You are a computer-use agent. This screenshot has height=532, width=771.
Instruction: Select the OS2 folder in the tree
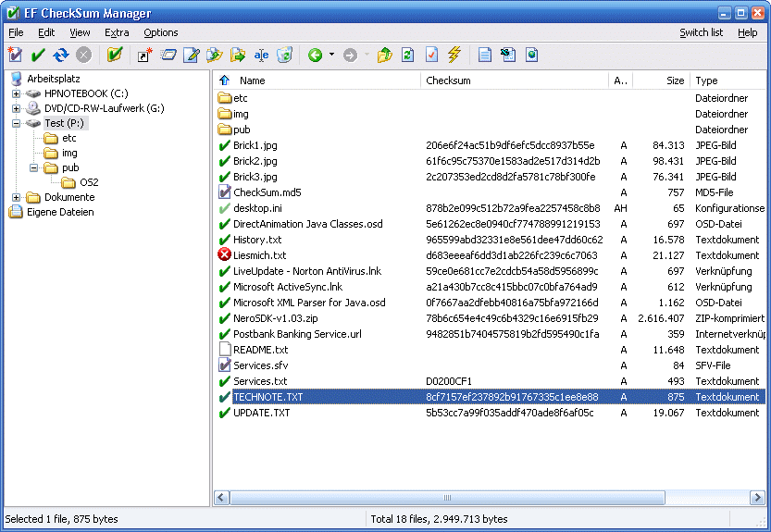coord(89,182)
